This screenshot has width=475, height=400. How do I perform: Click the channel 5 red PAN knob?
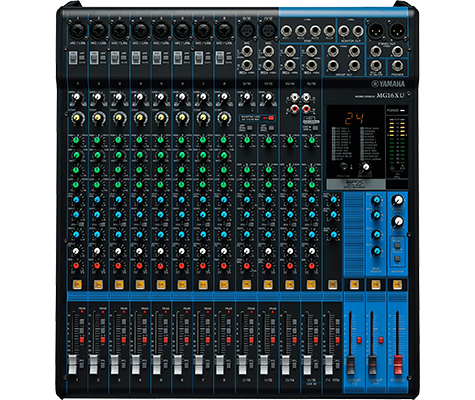point(160,266)
